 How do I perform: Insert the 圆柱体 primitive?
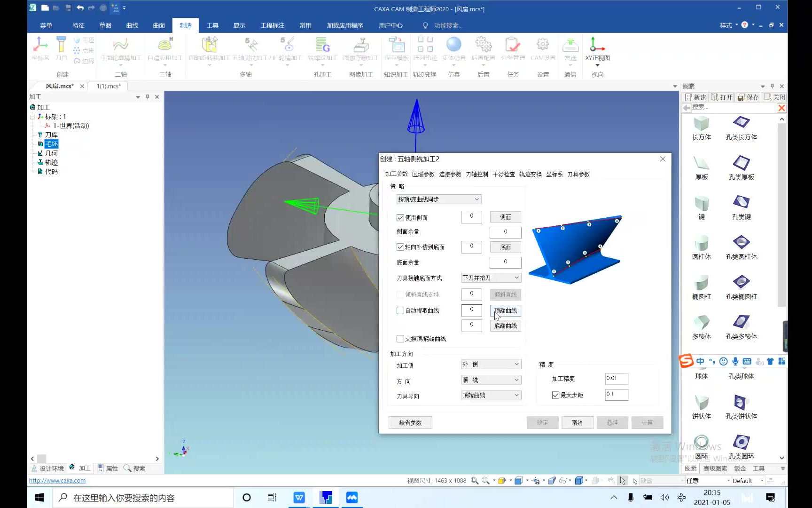pyautogui.click(x=702, y=248)
